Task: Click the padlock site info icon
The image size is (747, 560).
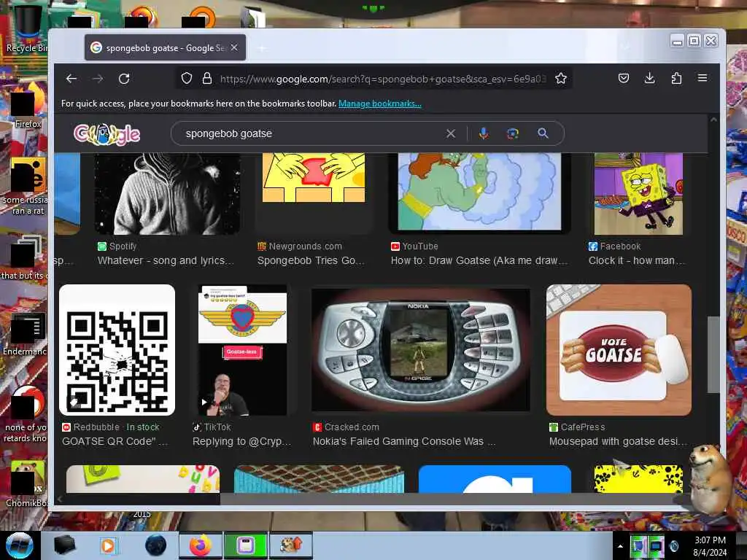Action: pos(206,78)
